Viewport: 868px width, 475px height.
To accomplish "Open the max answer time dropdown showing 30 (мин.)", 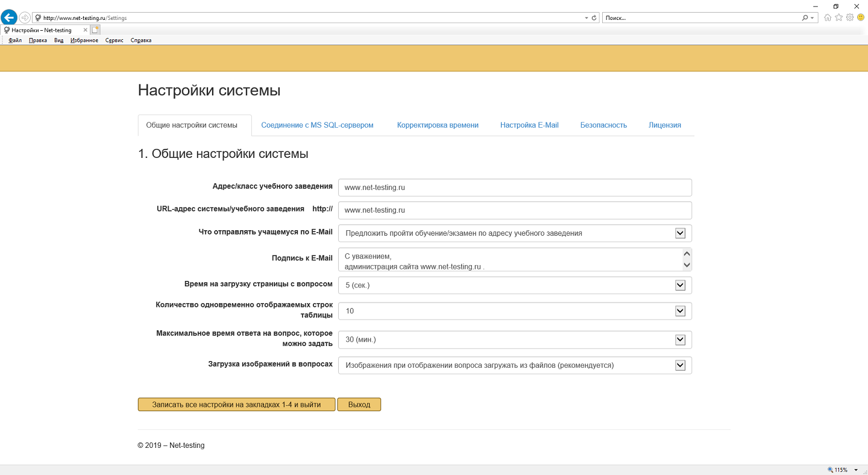I will 681,340.
